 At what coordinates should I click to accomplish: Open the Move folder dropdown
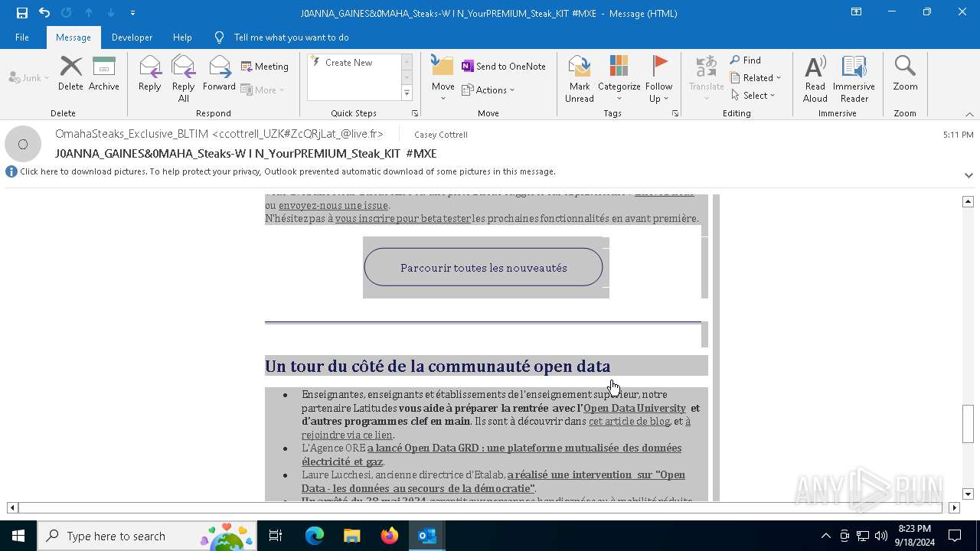tap(443, 79)
